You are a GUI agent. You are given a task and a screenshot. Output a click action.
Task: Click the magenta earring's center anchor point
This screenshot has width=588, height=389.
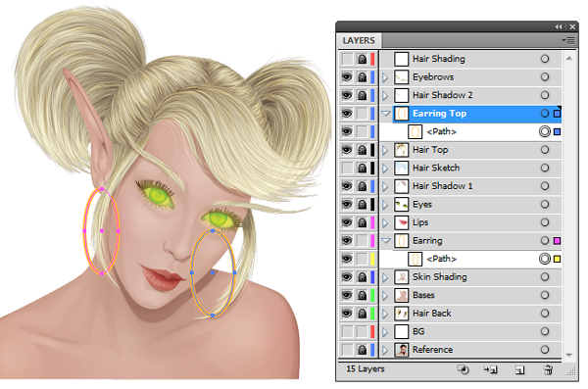click(102, 231)
